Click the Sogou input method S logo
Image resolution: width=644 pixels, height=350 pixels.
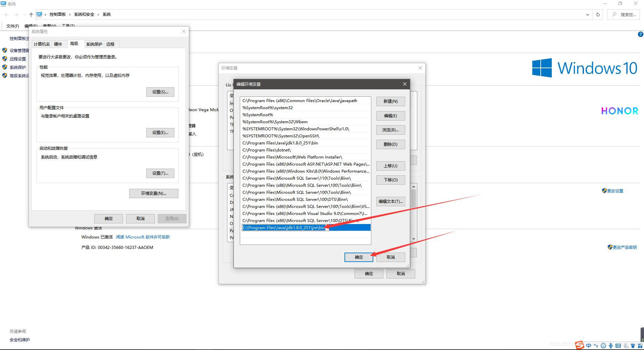point(580,345)
